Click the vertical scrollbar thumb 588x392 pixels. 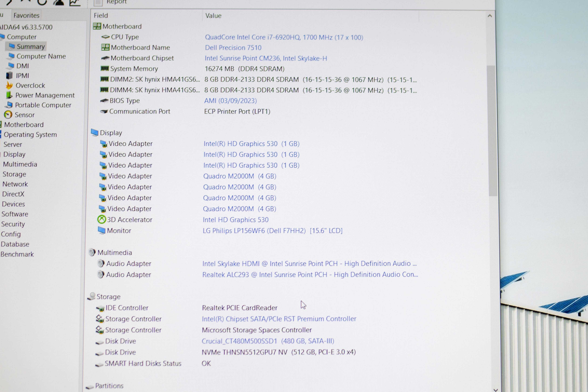(x=492, y=130)
